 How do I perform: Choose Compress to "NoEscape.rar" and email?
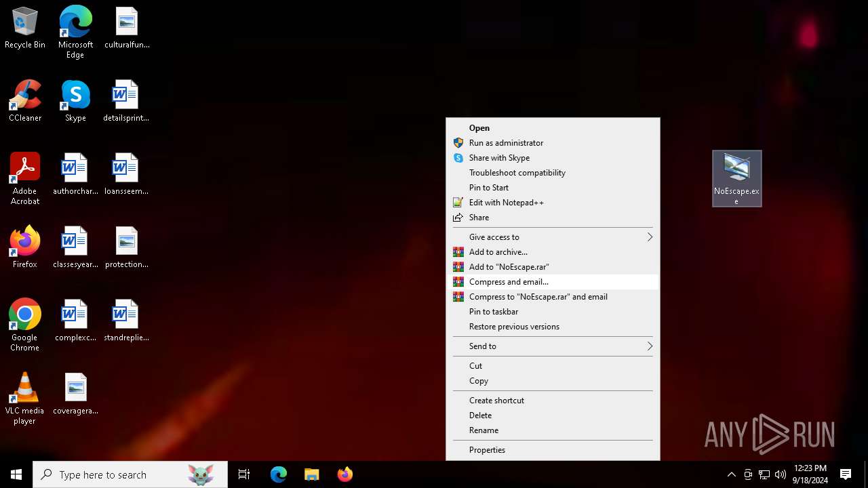click(x=553, y=297)
